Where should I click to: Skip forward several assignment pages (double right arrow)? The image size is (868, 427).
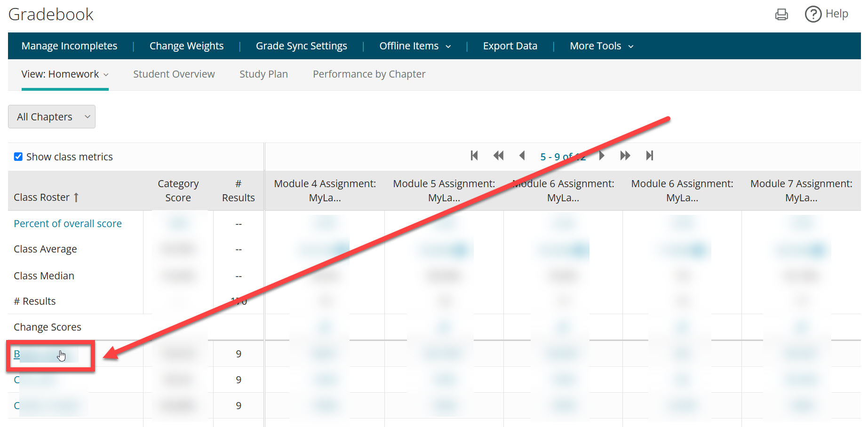[x=625, y=156]
